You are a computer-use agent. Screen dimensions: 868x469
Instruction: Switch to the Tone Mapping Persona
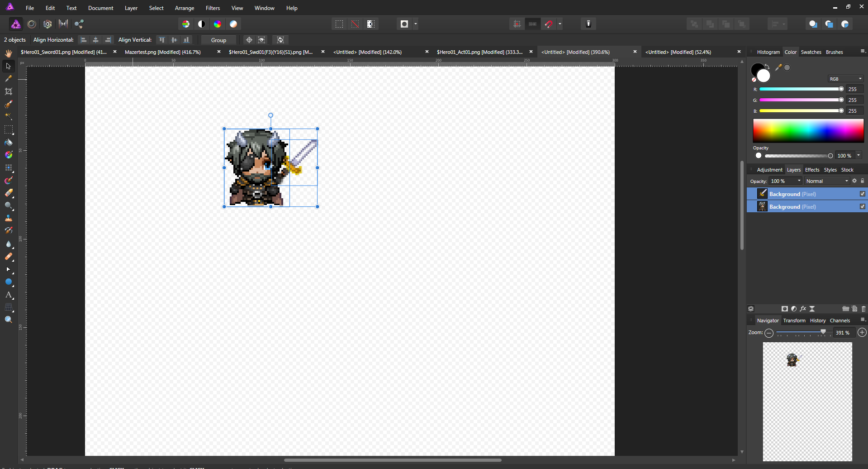[x=63, y=24]
